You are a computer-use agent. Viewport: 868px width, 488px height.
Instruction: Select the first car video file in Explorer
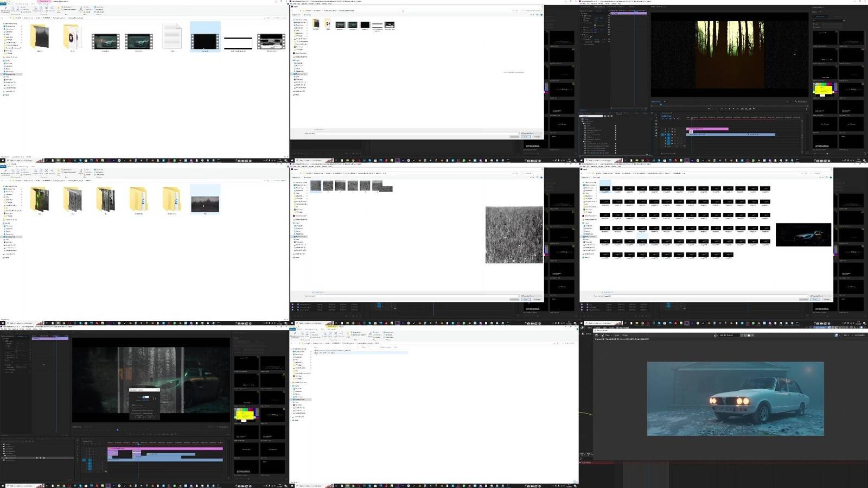106,41
